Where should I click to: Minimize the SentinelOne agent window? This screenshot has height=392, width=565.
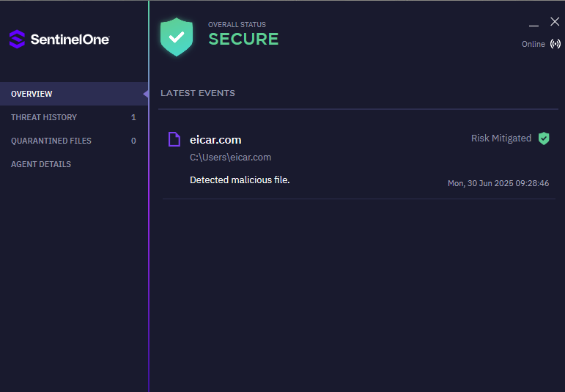[534, 23]
